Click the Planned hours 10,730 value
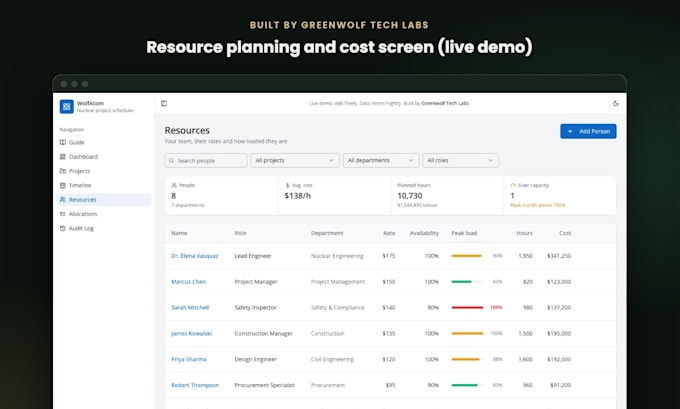The height and width of the screenshot is (409, 680). coord(410,196)
